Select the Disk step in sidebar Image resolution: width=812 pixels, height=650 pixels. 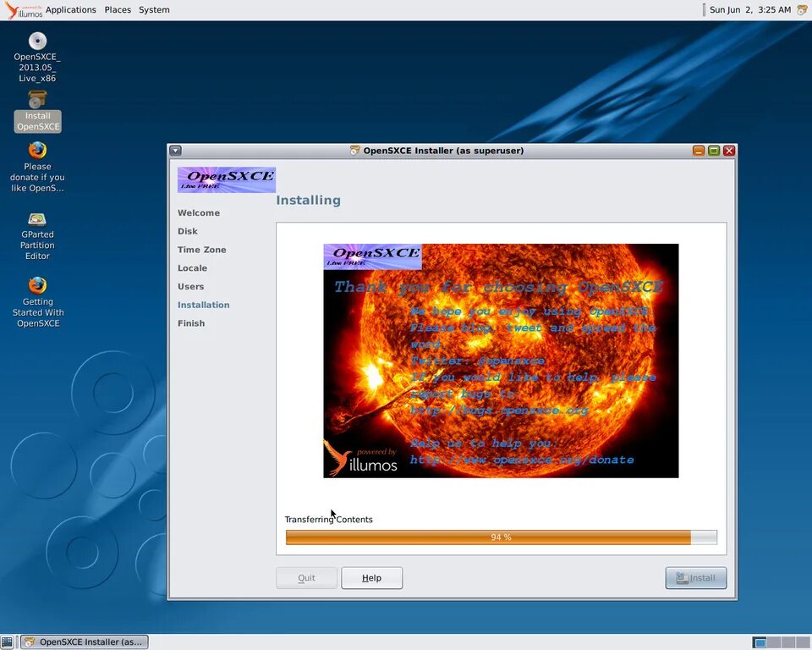[x=188, y=231]
